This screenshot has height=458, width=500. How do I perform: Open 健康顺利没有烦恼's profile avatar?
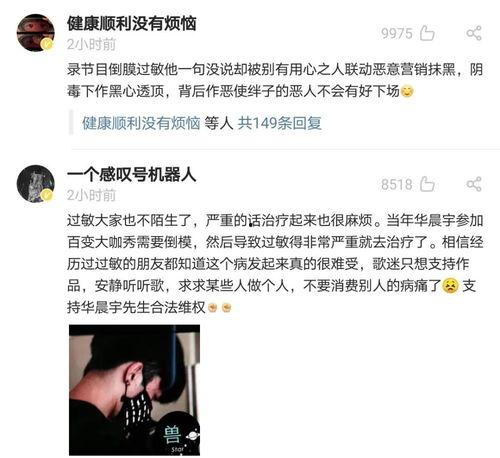pyautogui.click(x=35, y=33)
